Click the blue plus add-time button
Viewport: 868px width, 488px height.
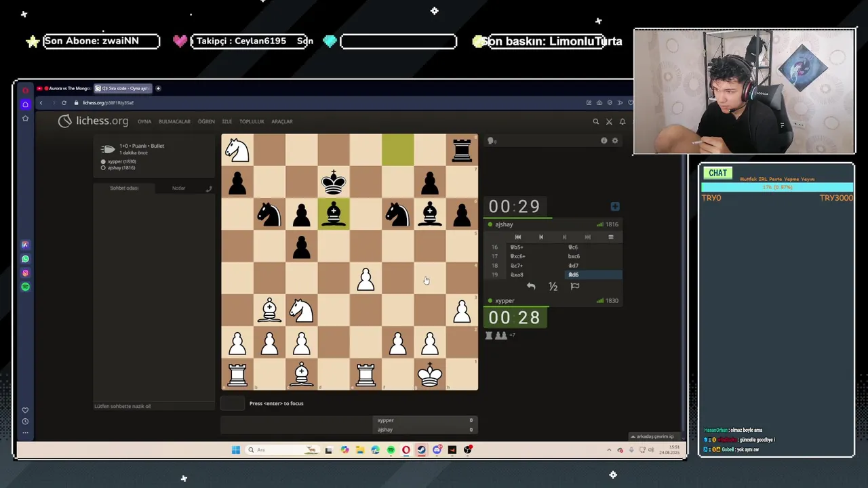615,206
